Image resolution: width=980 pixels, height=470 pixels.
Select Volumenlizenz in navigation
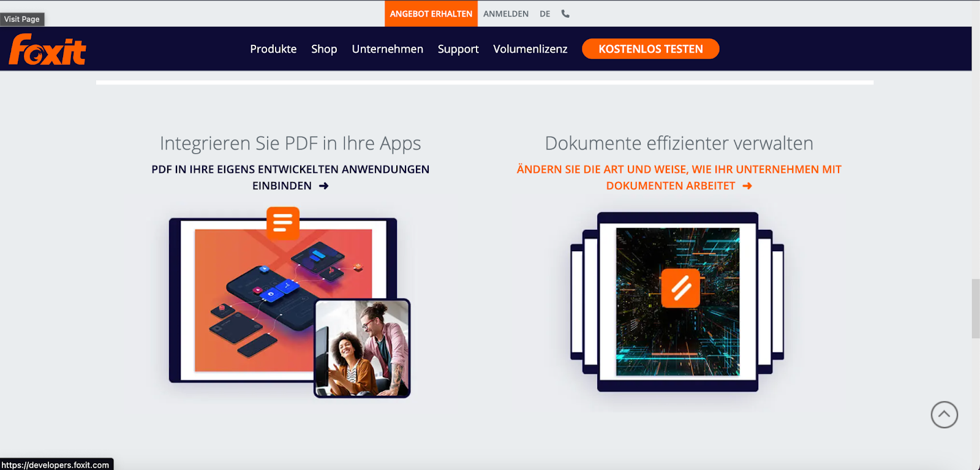click(530, 49)
